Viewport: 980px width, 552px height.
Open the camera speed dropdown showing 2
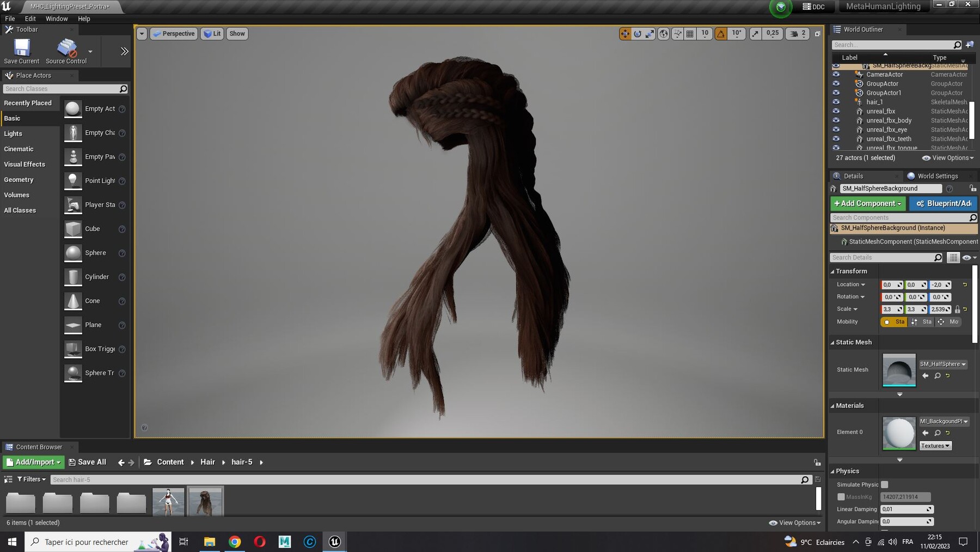tap(798, 34)
